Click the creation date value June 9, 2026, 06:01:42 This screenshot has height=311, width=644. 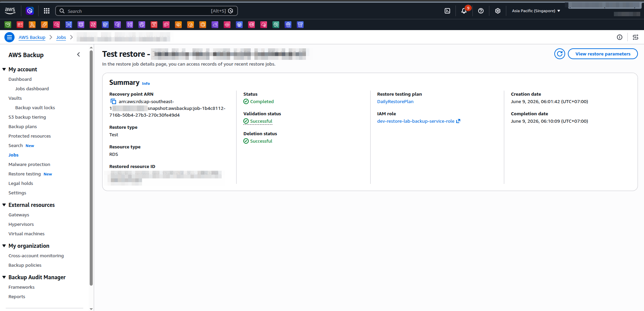coord(549,101)
